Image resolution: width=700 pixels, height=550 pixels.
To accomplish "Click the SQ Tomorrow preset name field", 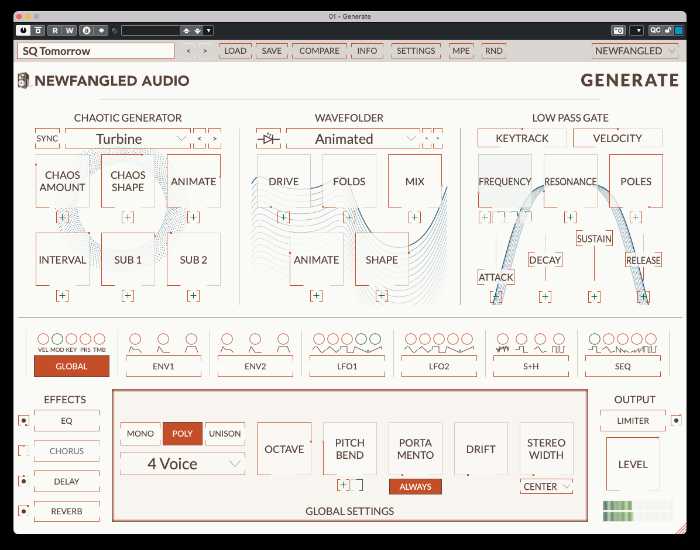I will pyautogui.click(x=96, y=51).
